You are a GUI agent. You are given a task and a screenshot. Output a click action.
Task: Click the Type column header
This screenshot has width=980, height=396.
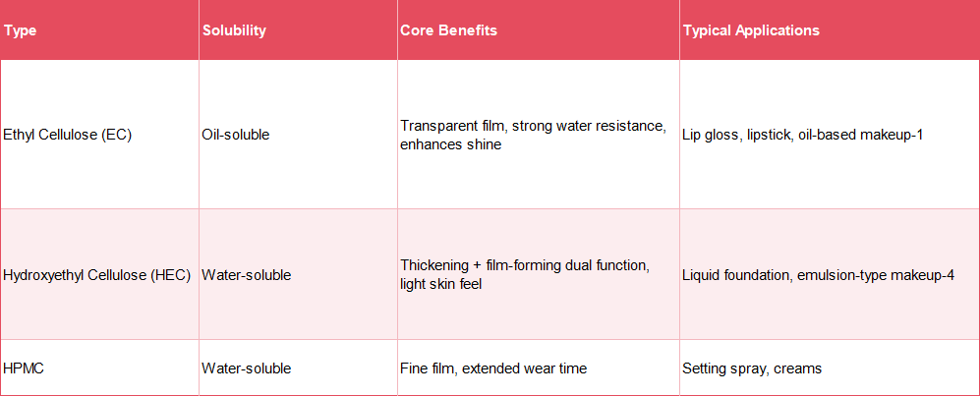click(99, 30)
